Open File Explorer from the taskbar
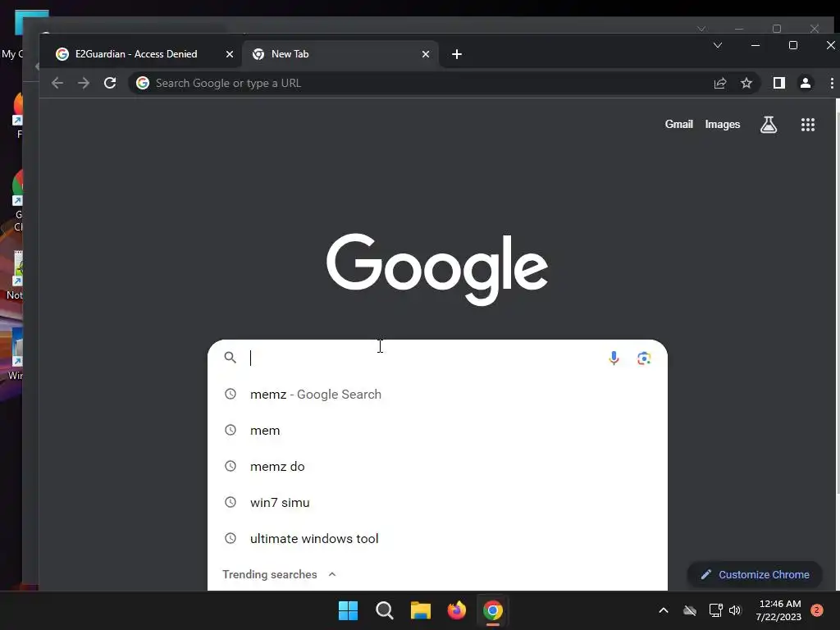The height and width of the screenshot is (630, 840). [421, 610]
